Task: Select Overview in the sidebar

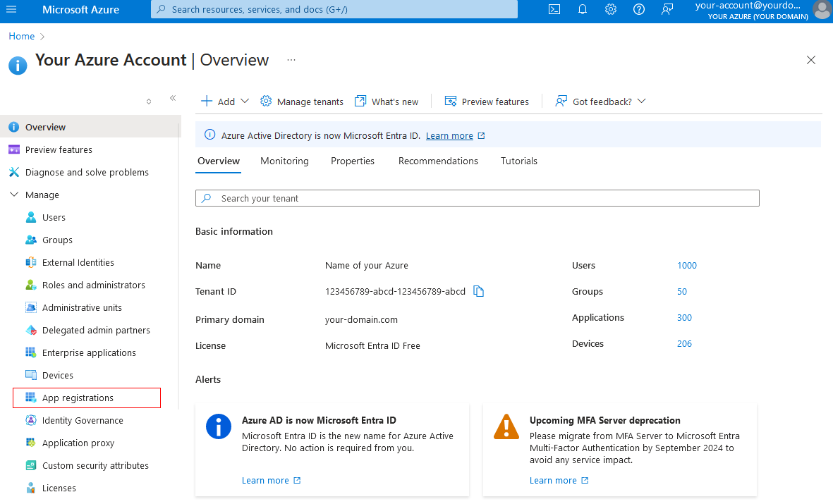Action: click(x=90, y=127)
